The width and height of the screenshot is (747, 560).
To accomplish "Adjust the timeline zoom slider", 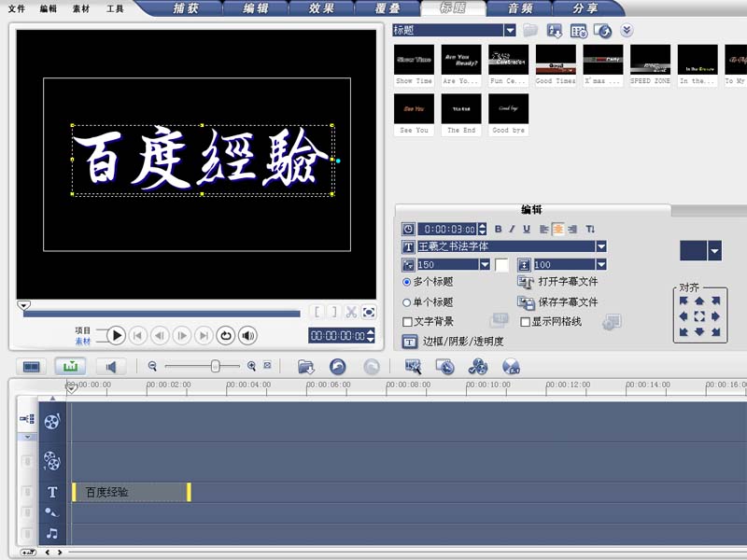I will pos(216,366).
